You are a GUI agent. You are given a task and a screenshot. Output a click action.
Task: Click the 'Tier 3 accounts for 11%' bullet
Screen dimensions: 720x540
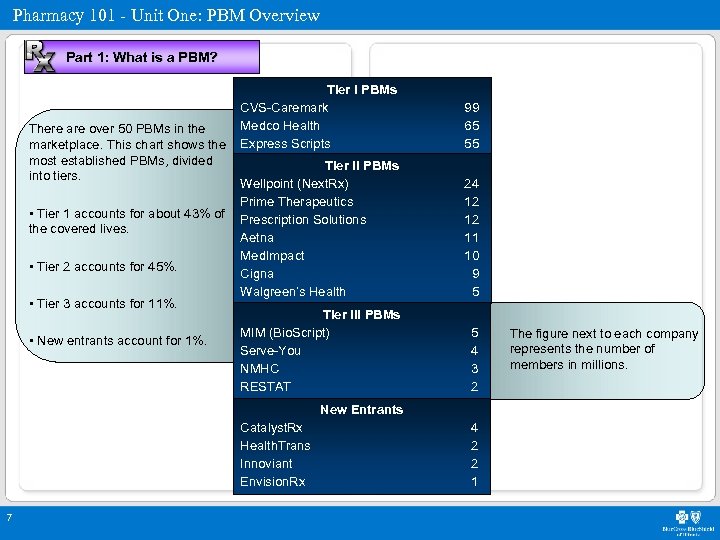click(x=103, y=304)
